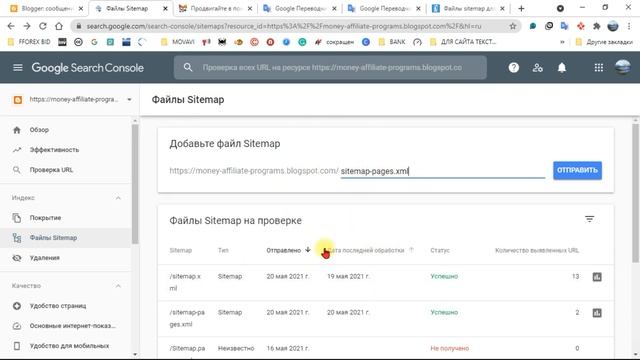Click the Количество выявленных URL header
640x360 pixels.
[x=537, y=250]
